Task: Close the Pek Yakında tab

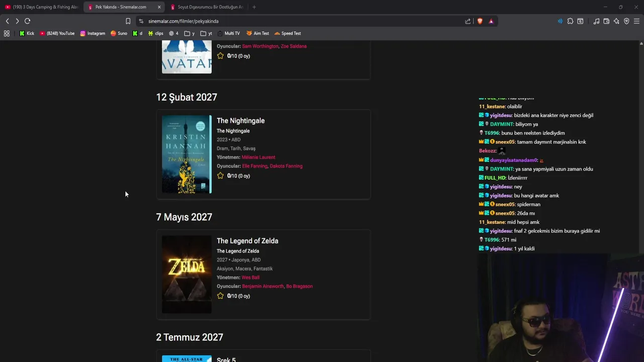Action: tap(159, 7)
